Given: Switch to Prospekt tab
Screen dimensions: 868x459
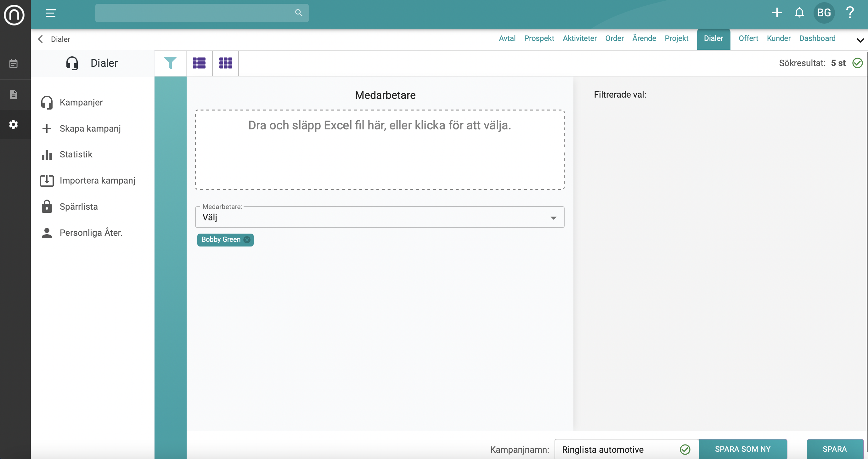Looking at the screenshot, I should [x=539, y=38].
